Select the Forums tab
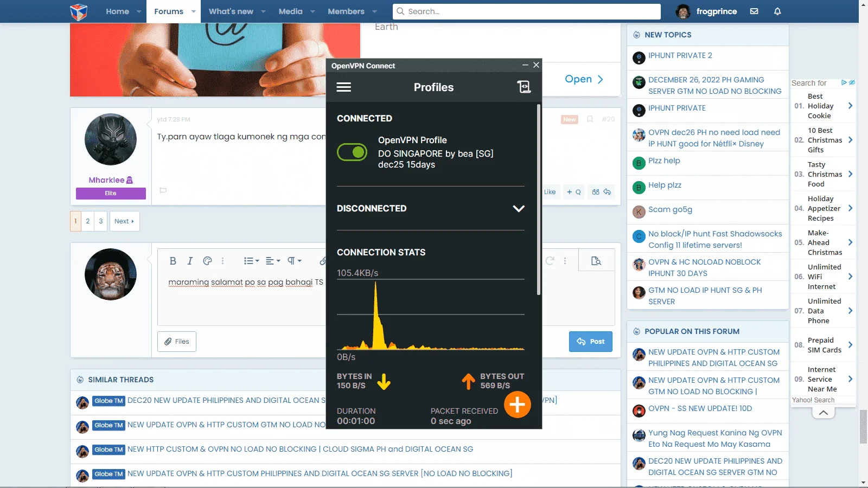Screen dimensions: 868x488 pyautogui.click(x=169, y=11)
